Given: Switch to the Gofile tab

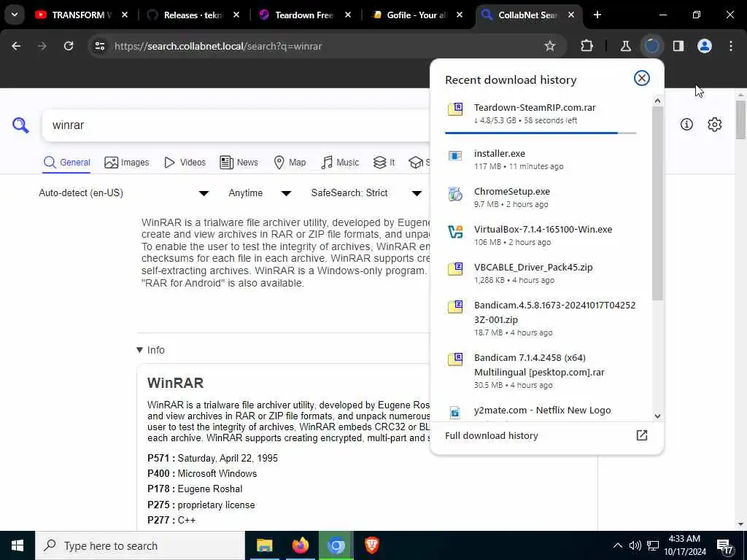Looking at the screenshot, I should (415, 15).
